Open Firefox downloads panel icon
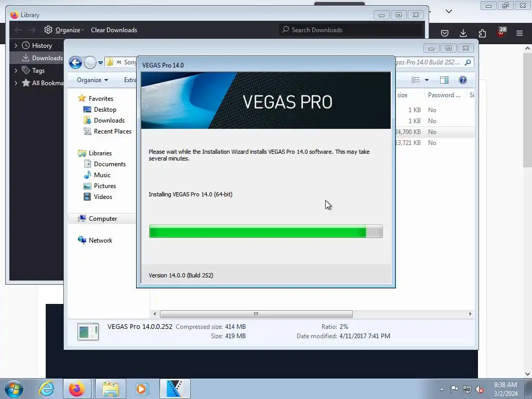The image size is (532, 399). [x=463, y=33]
